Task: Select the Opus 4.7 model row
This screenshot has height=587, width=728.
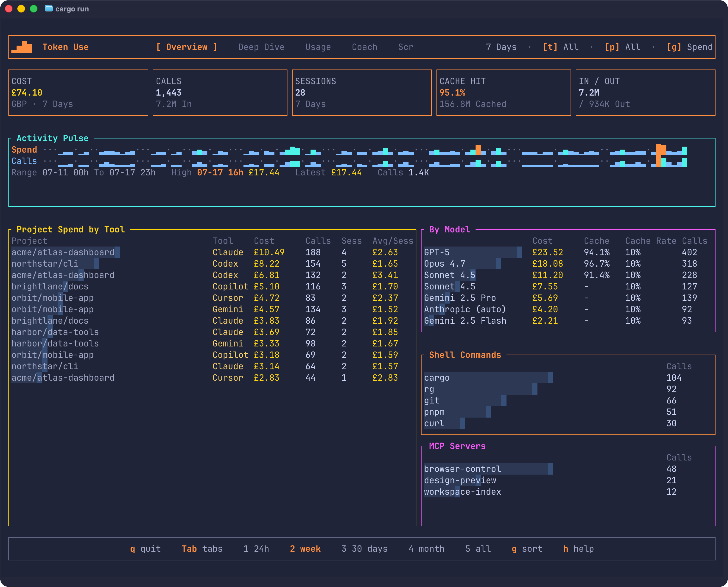Action: point(568,264)
